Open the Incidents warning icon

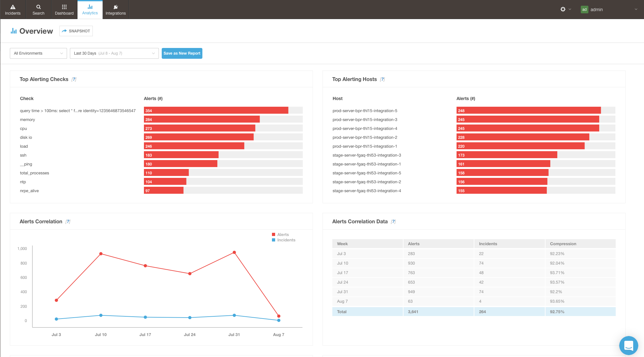13,7
